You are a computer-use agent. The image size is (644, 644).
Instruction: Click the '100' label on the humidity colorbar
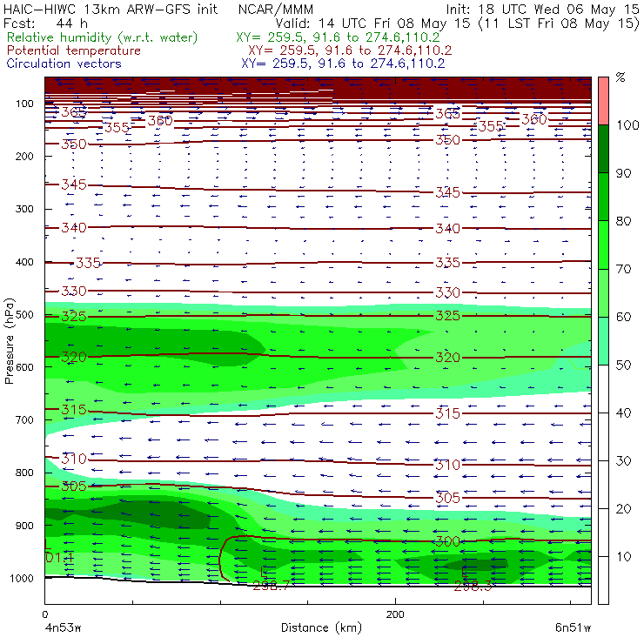[x=628, y=124]
